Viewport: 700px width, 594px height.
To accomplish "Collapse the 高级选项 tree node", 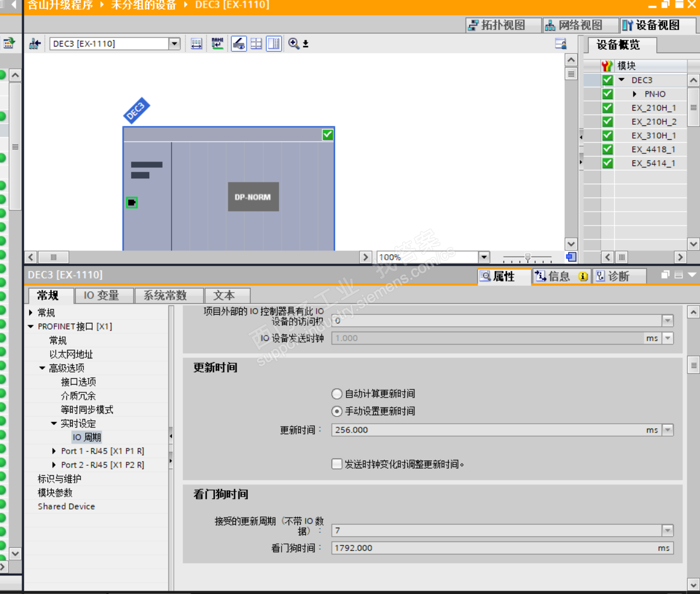I will [42, 368].
